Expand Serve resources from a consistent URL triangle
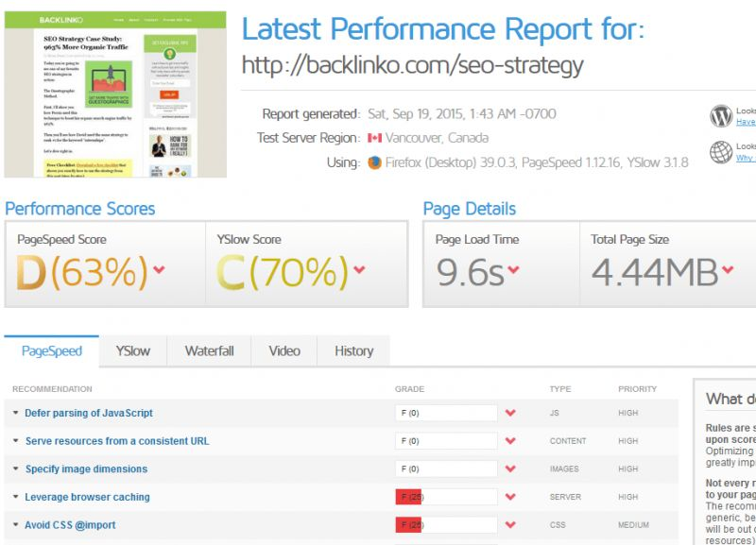The width and height of the screenshot is (756, 545). (x=15, y=441)
